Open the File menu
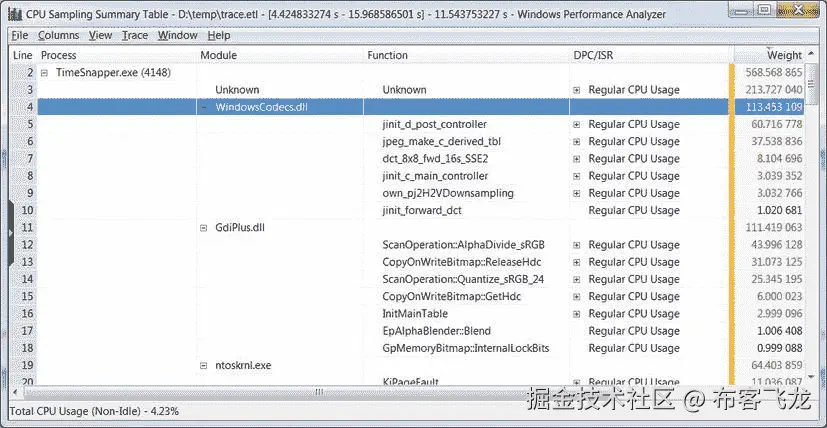Screen dimensions: 827x428 20,35
